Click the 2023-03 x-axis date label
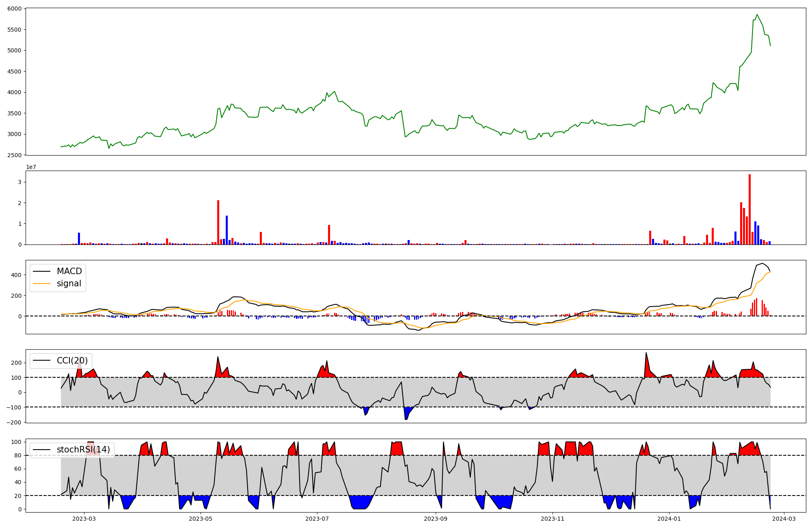Viewport: 812px width, 528px height. coord(84,519)
